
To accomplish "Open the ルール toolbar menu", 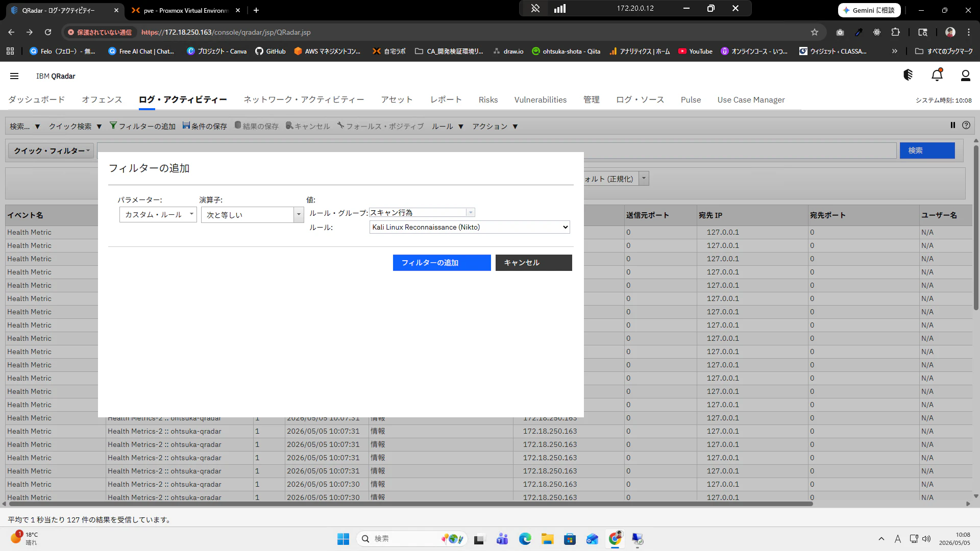I will [x=448, y=126].
